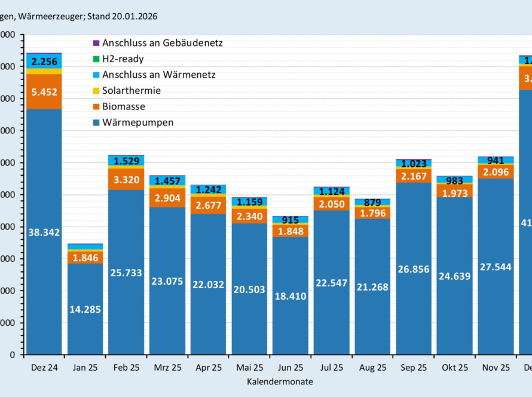Click the Apr 25 x-axis label
The image size is (532, 397).
pos(208,368)
